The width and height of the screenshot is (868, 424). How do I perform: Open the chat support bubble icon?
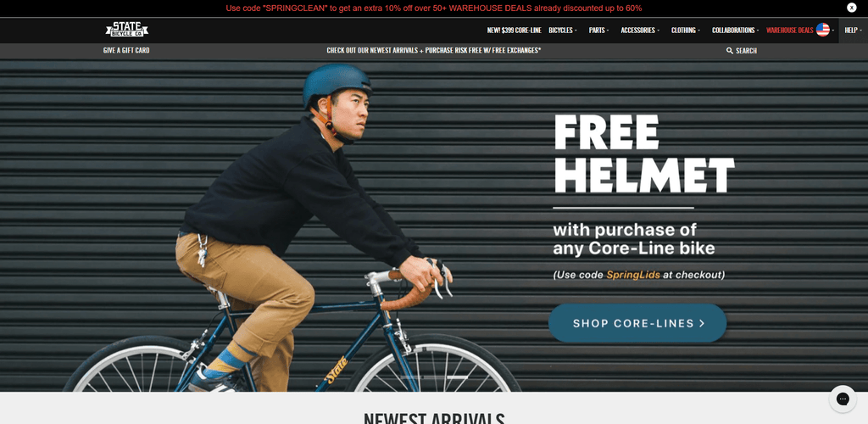(x=843, y=399)
